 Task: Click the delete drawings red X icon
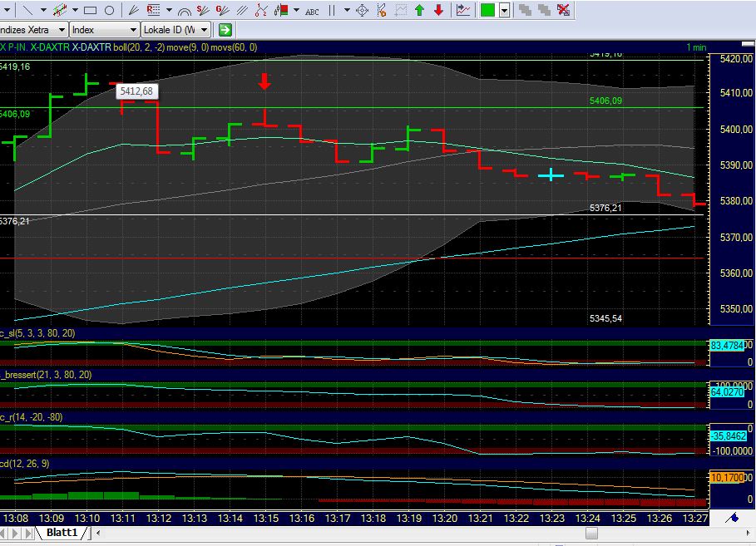tap(563, 10)
